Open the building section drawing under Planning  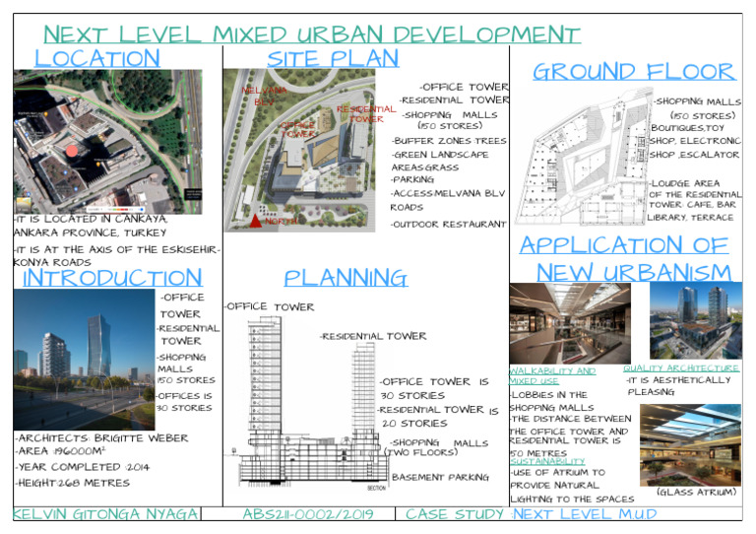coord(312,403)
